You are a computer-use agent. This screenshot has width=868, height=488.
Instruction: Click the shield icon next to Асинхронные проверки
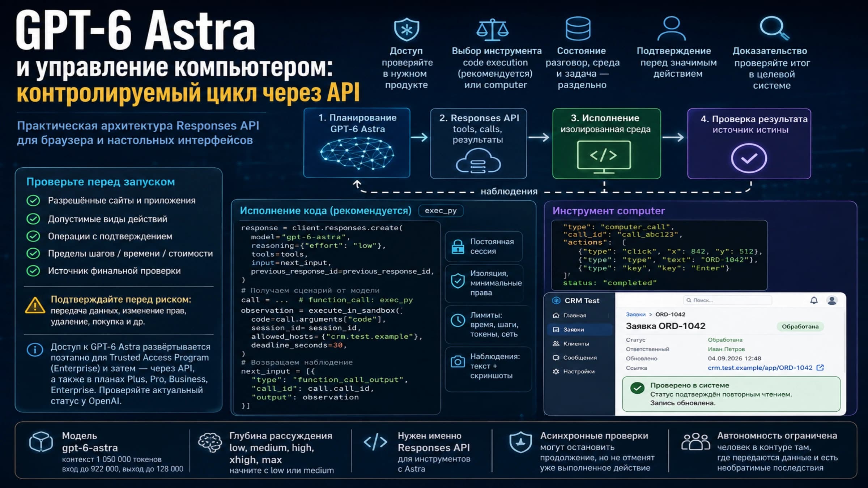pos(520,442)
